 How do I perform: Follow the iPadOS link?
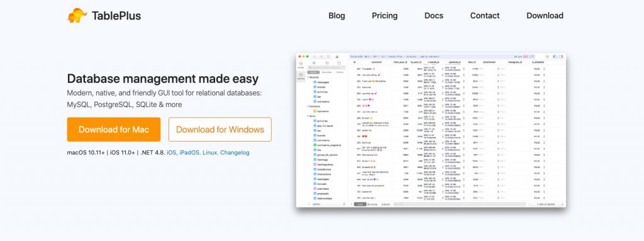click(190, 152)
